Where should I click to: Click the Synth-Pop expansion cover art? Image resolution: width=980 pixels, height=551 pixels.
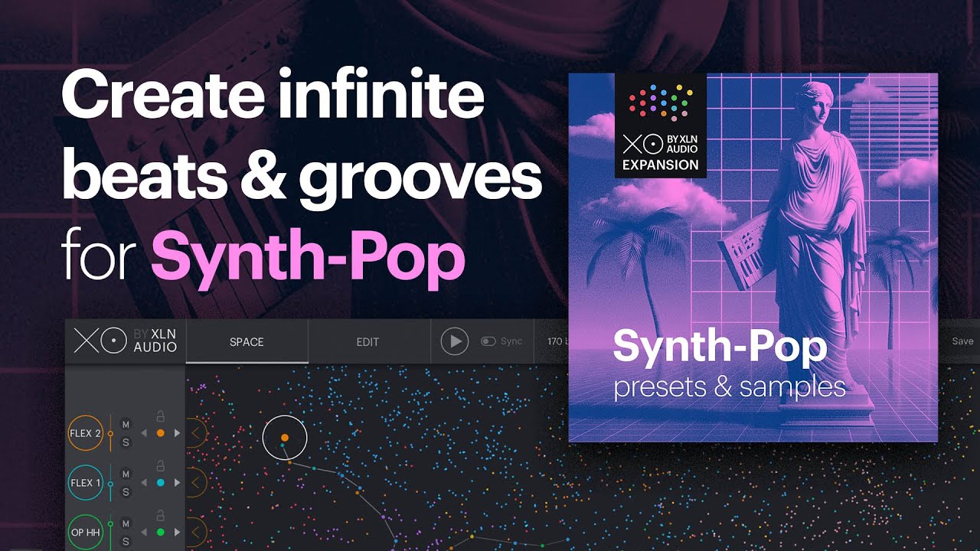pyautogui.click(x=753, y=257)
